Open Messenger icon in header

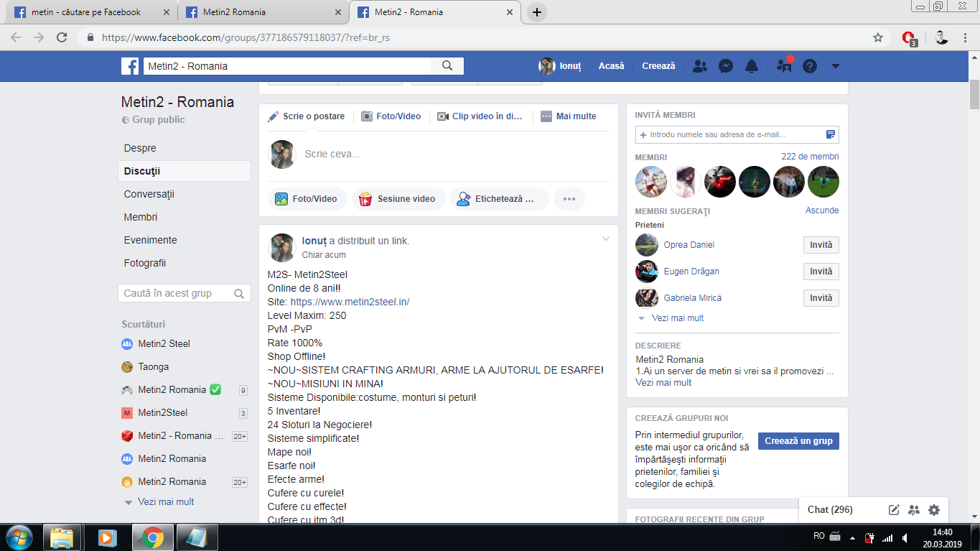point(726,66)
